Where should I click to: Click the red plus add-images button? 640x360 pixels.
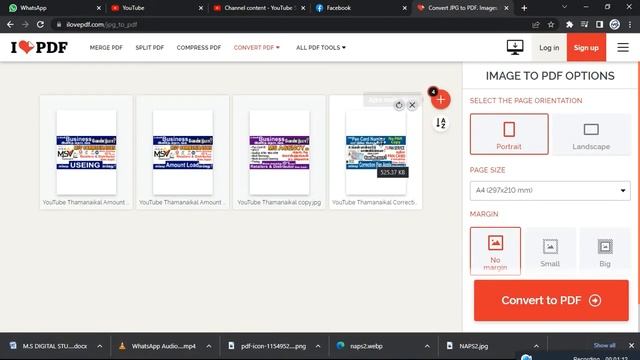(x=441, y=100)
